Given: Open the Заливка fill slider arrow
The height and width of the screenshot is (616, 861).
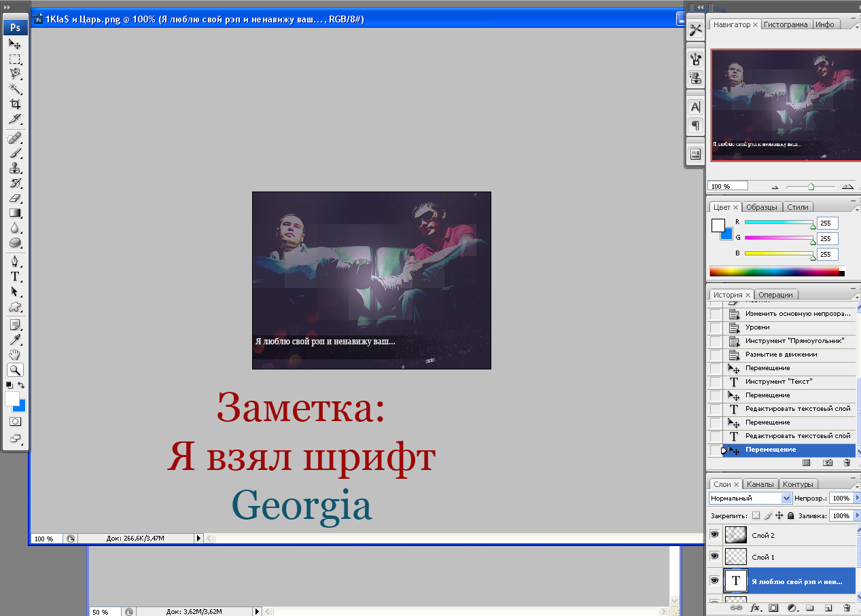Looking at the screenshot, I should (857, 516).
